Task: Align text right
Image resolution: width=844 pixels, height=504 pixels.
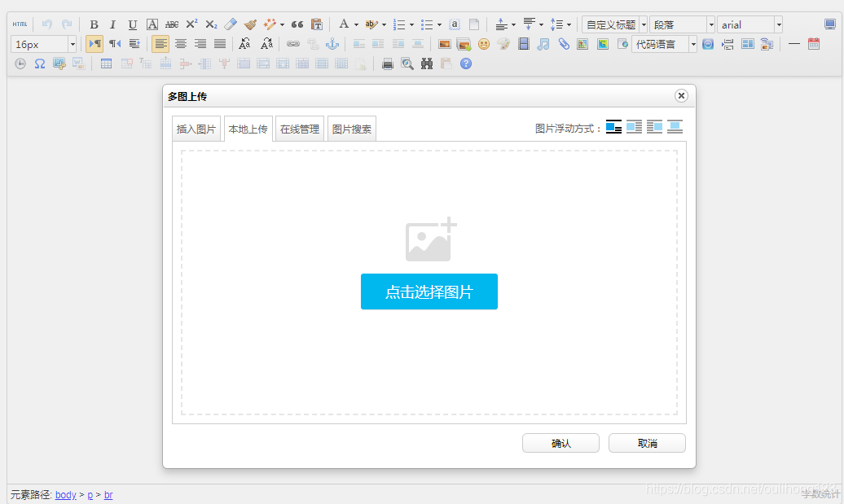Action: click(x=200, y=44)
